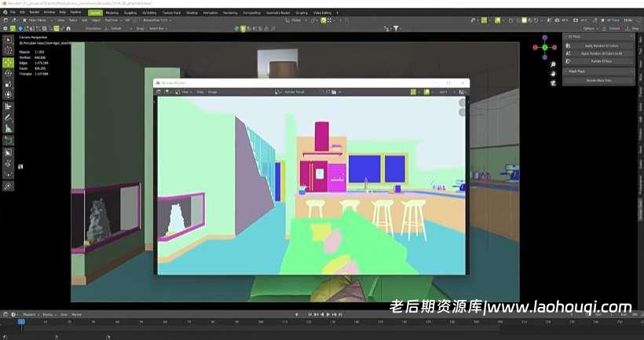Jump to timeline end frame
The height and width of the screenshot is (340, 644).
(x=339, y=315)
